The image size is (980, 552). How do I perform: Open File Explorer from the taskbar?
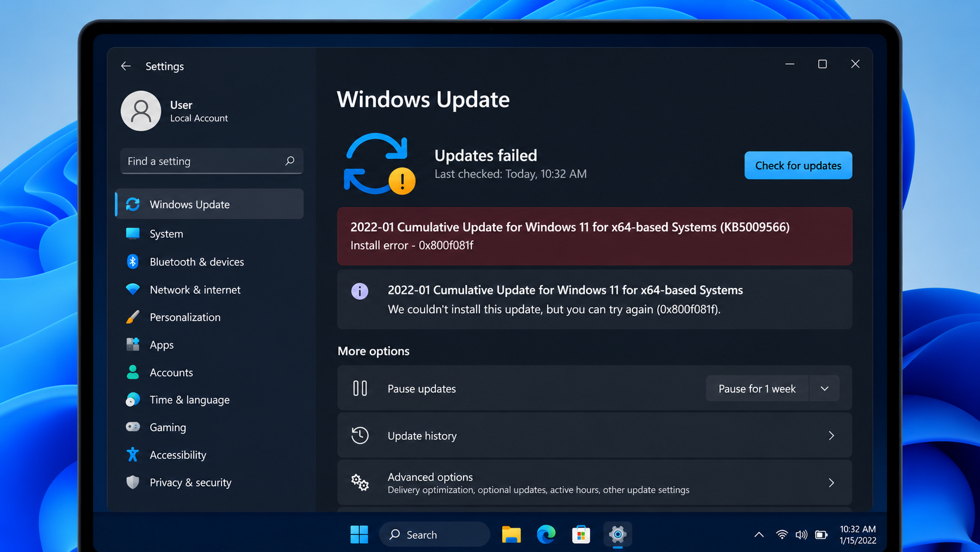pyautogui.click(x=511, y=534)
